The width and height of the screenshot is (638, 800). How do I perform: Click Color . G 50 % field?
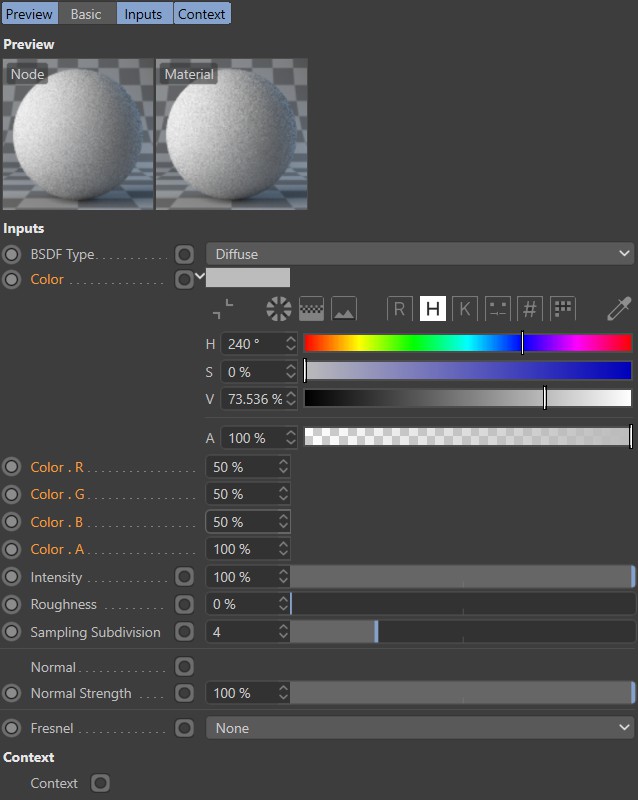[x=248, y=494]
